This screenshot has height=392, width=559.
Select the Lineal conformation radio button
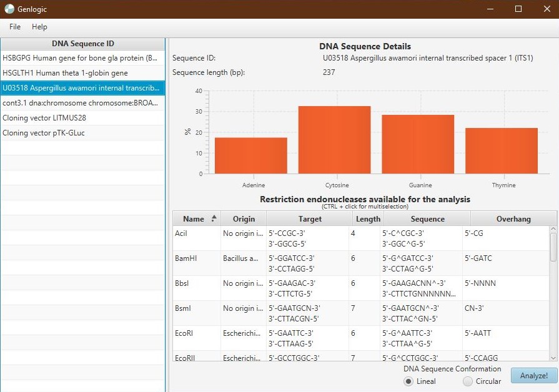408,381
